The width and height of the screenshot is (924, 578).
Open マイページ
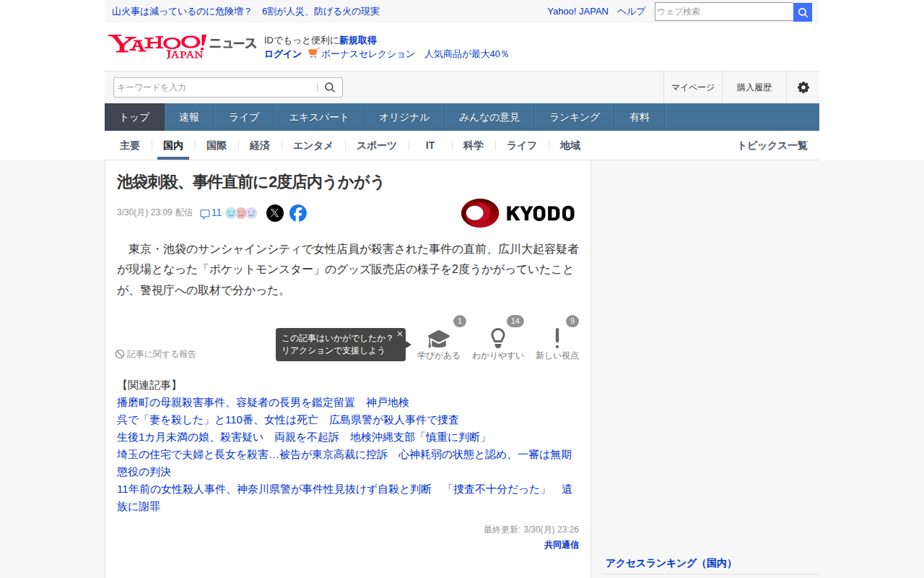[693, 87]
